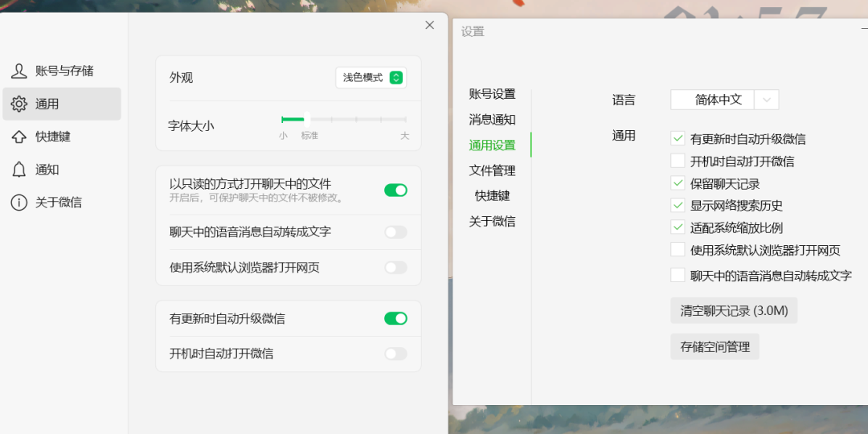Click 存储空间管理 button

coord(714,347)
